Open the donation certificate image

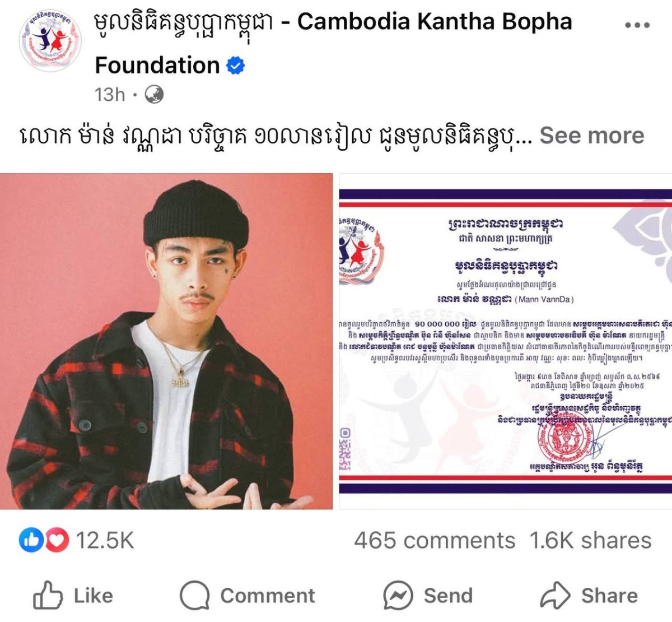pos(506,341)
